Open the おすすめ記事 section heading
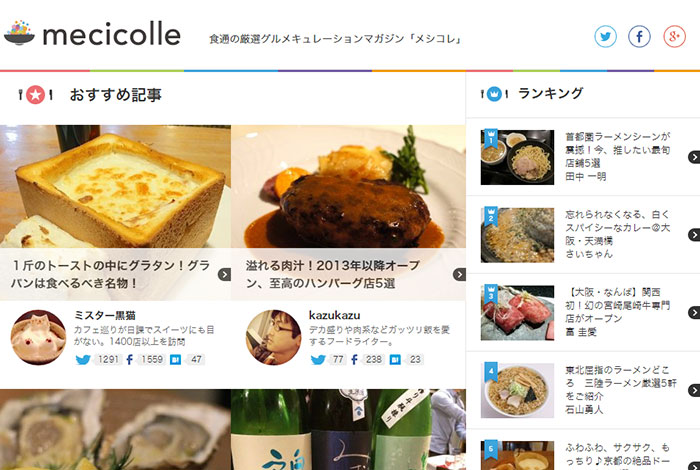 tap(116, 95)
